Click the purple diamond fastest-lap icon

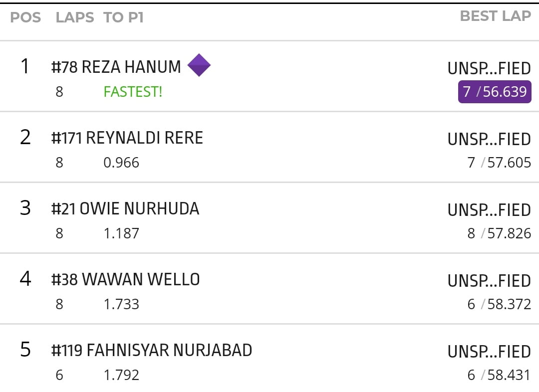199,65
